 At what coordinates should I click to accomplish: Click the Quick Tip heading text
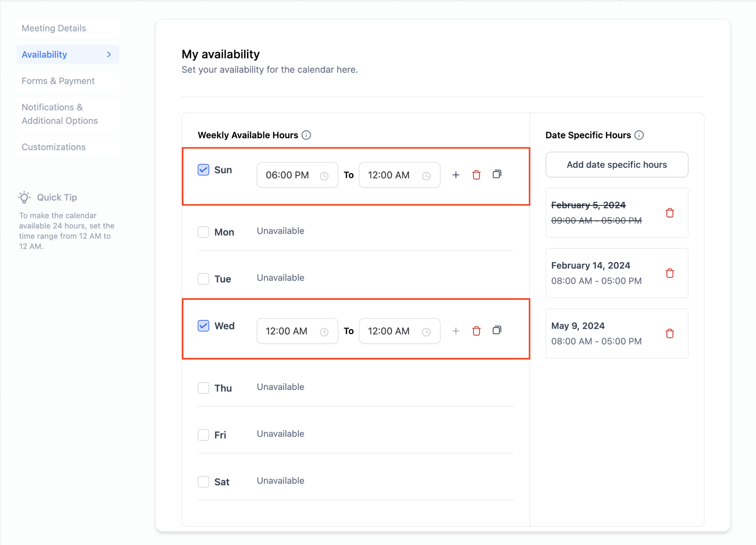pyautogui.click(x=57, y=197)
